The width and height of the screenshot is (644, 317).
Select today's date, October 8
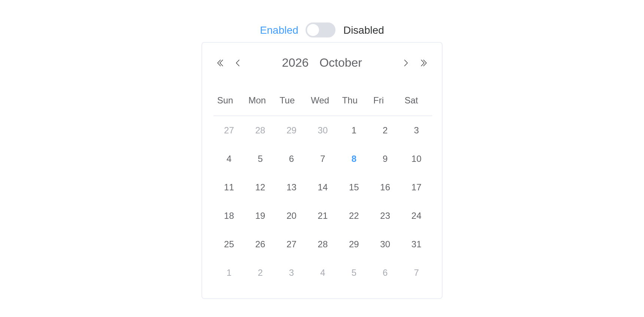tap(354, 159)
